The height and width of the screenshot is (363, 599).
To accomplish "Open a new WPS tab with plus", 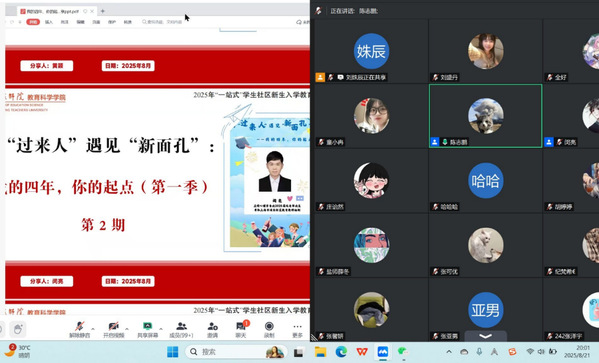I will [x=102, y=11].
